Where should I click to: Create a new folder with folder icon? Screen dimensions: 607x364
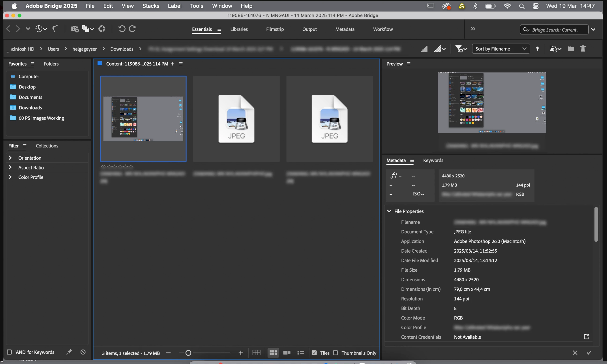click(x=571, y=48)
